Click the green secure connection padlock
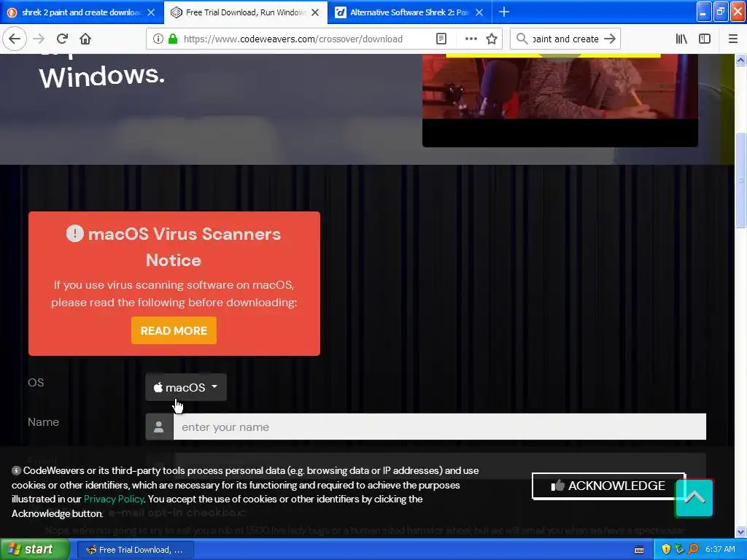This screenshot has width=747, height=560. click(x=173, y=39)
